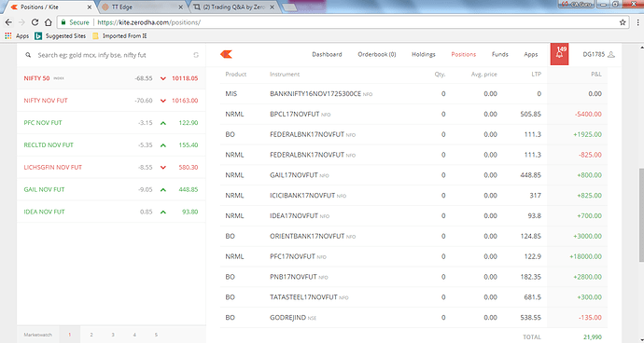The width and height of the screenshot is (644, 343).
Task: Select GAIL17NOVFUT position row
Action: click(413, 175)
